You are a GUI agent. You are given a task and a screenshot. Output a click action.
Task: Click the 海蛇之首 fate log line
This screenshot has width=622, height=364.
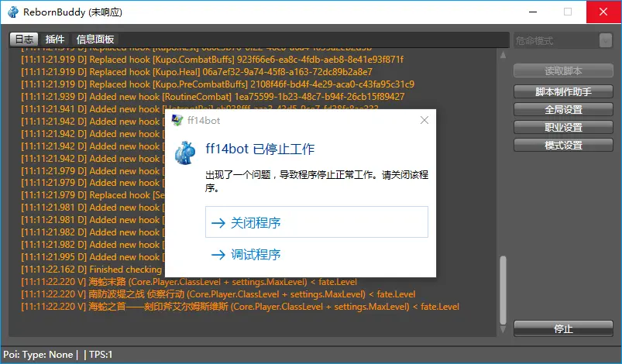240,307
